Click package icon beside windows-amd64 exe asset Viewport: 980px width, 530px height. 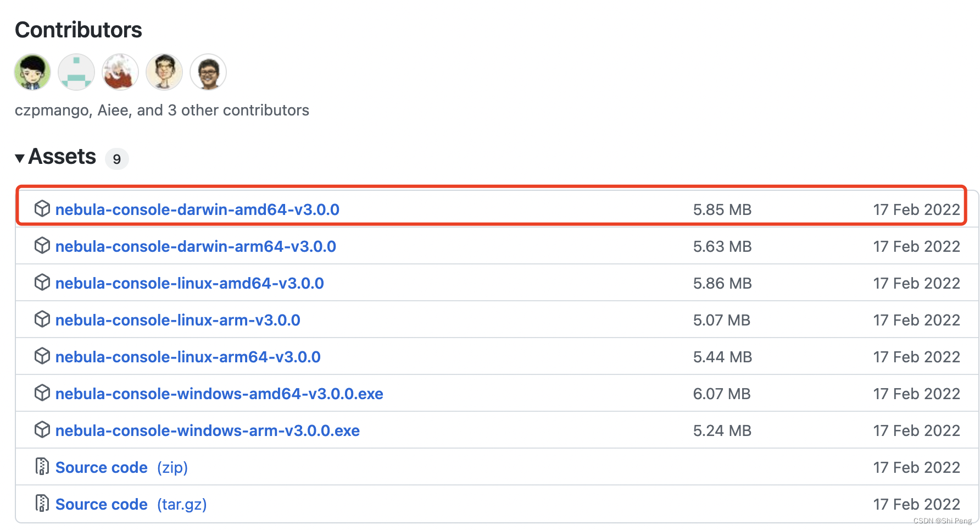tap(42, 393)
